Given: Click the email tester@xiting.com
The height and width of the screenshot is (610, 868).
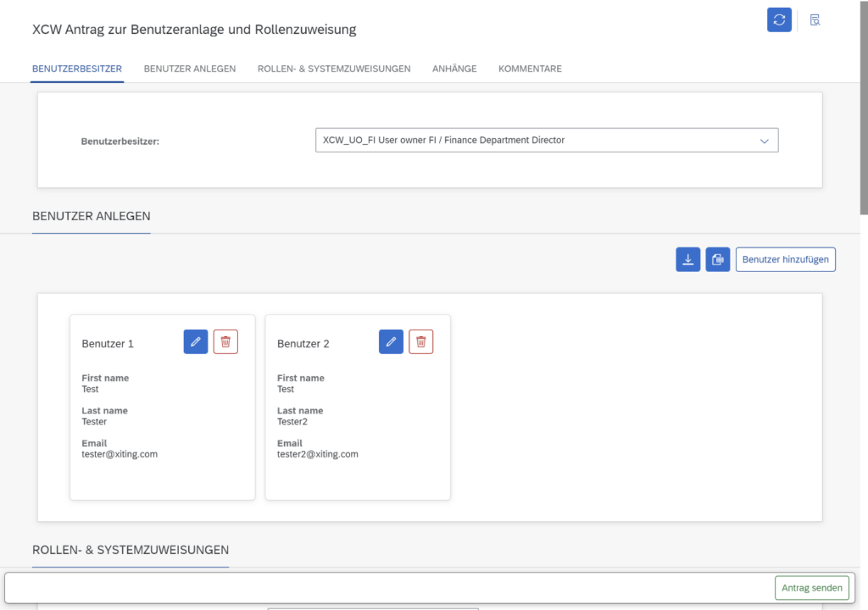Looking at the screenshot, I should point(120,454).
